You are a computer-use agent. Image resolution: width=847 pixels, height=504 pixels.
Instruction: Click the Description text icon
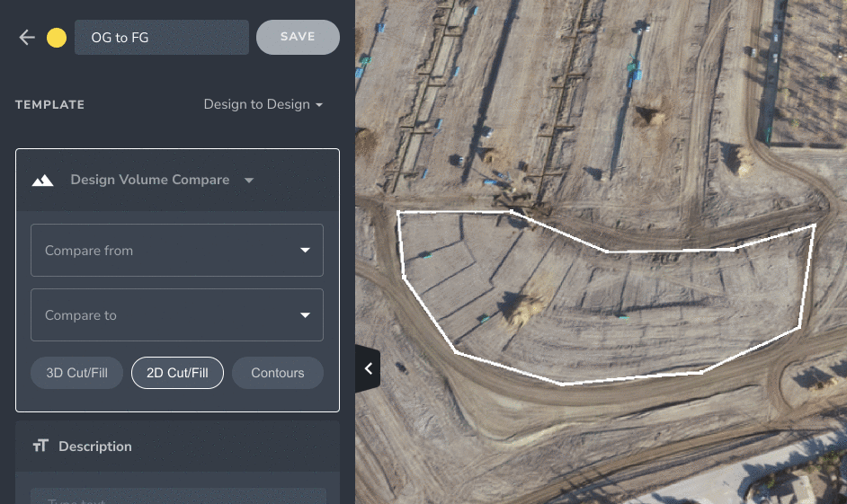pyautogui.click(x=40, y=446)
